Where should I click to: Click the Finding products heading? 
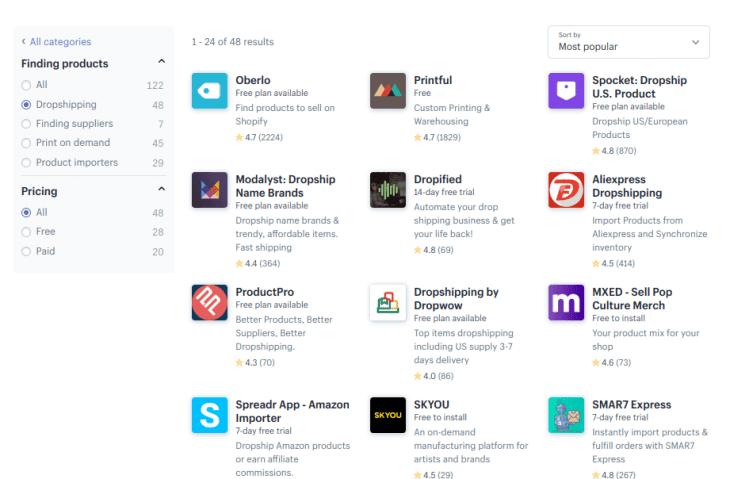point(65,64)
